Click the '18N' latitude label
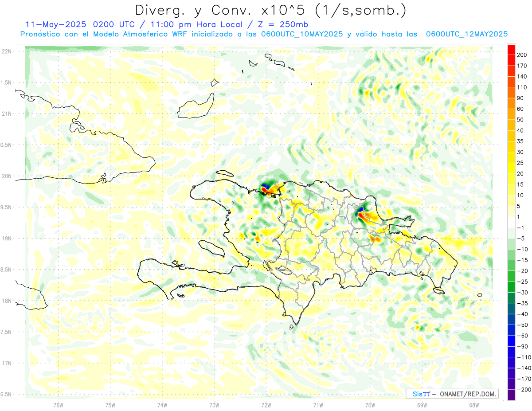This screenshot has height=411, width=532. [x=7, y=301]
